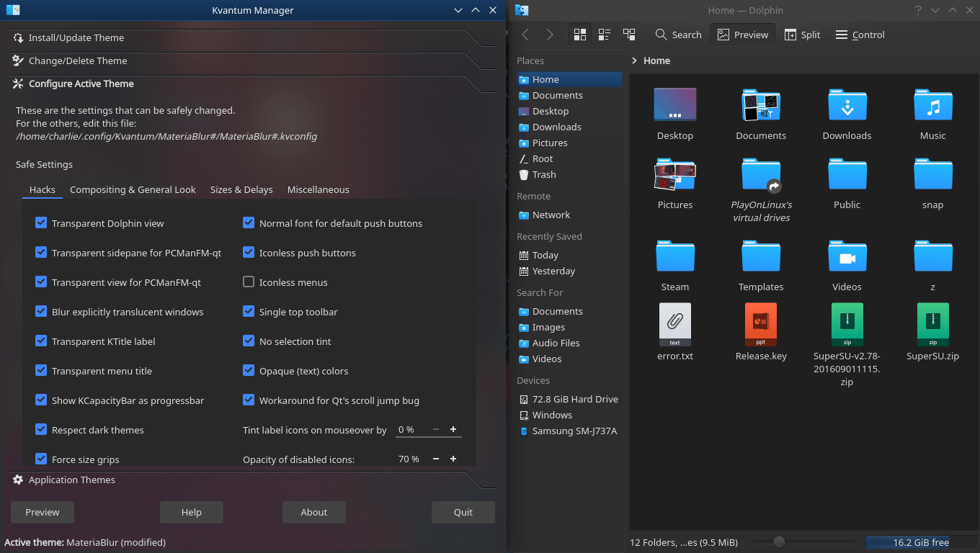Enable the Iconless menus checkbox
The height and width of the screenshot is (553, 980).
[x=249, y=282]
